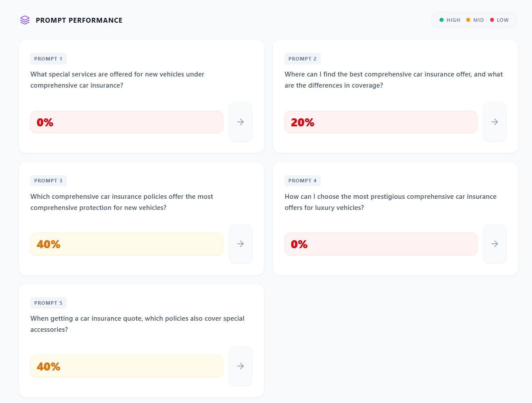532x403 pixels.
Task: Open details arrow for Prompt 4
Action: [495, 244]
